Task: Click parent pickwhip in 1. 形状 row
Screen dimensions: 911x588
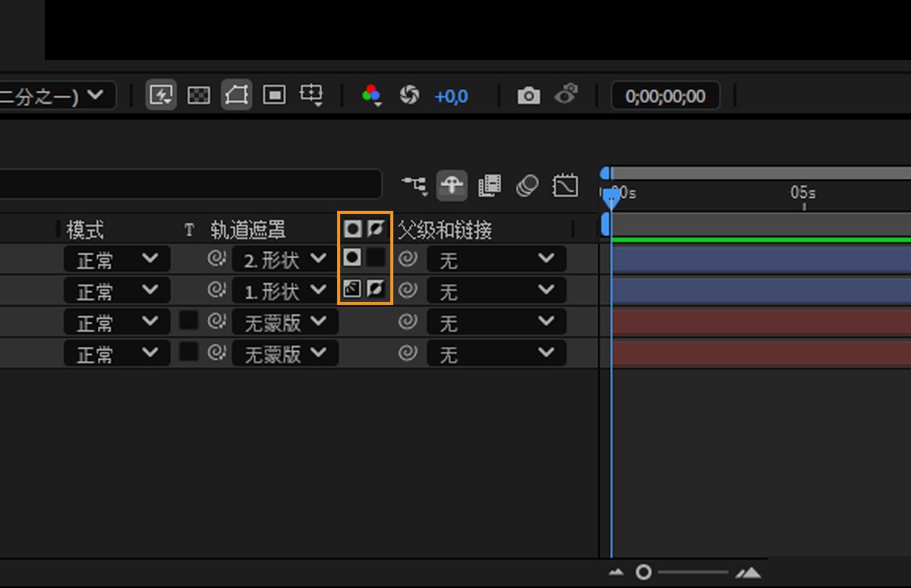Action: coord(408,291)
